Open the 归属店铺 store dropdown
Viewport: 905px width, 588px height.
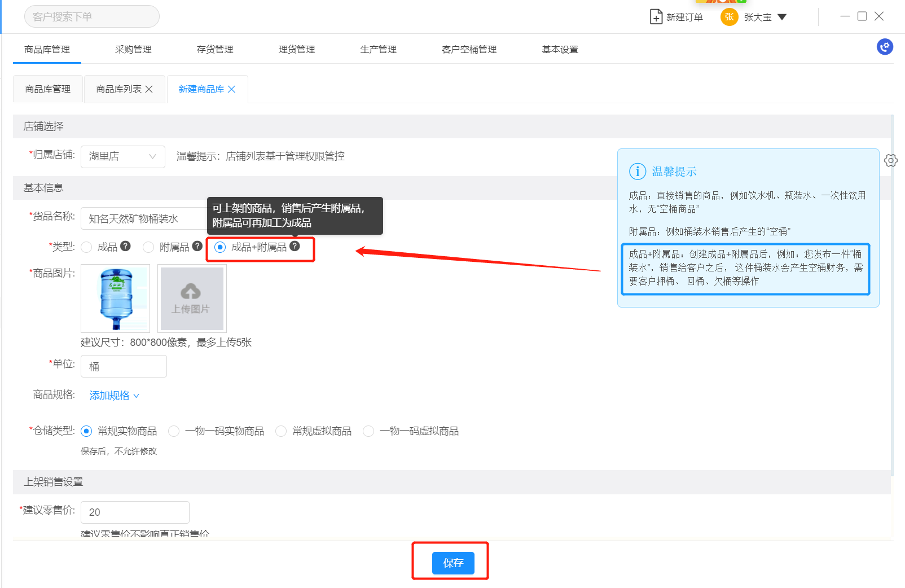pyautogui.click(x=122, y=156)
